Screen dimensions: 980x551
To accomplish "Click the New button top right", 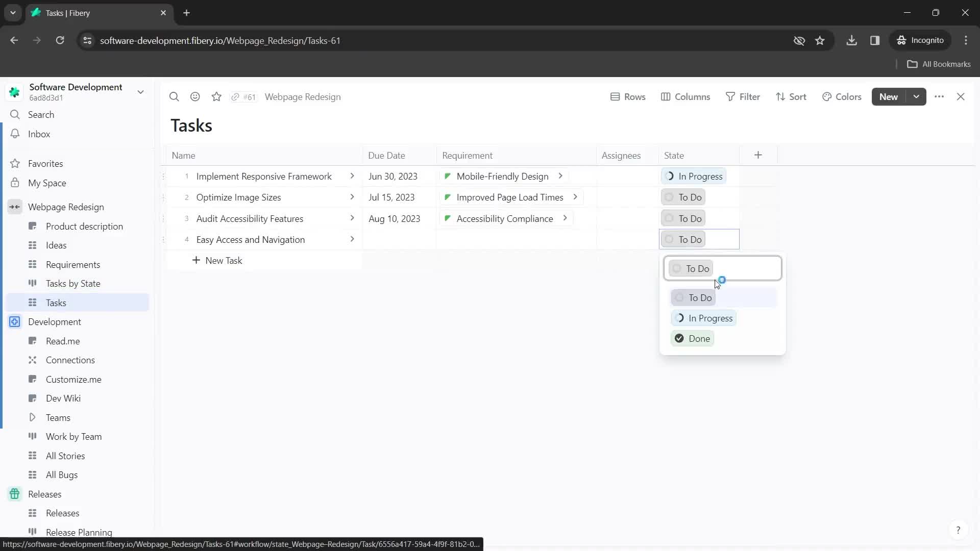I will (x=889, y=96).
